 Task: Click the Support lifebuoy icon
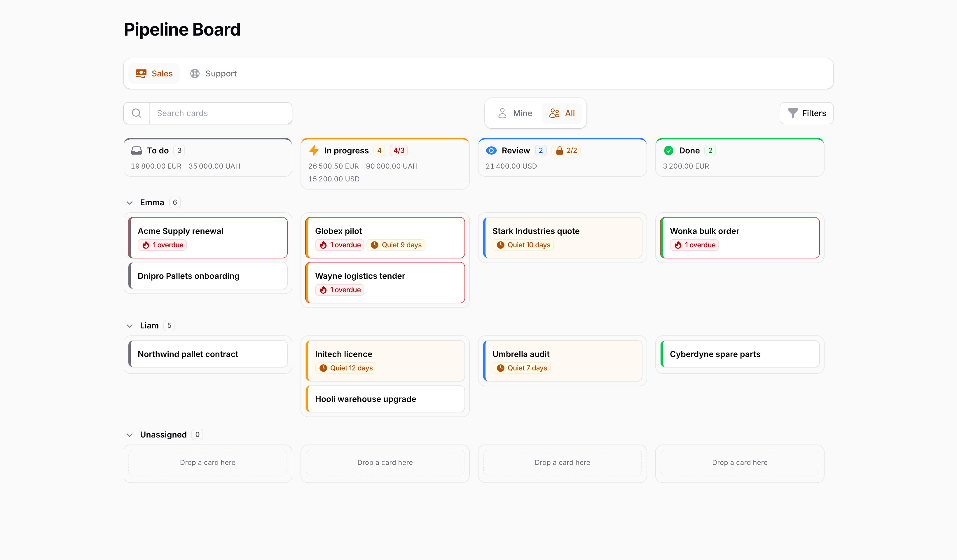pos(195,74)
